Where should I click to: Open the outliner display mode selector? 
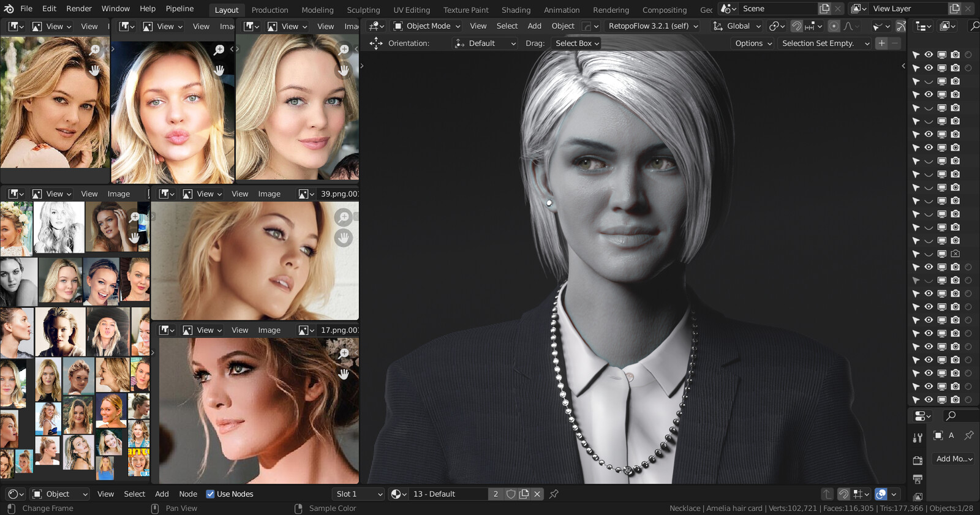point(948,26)
